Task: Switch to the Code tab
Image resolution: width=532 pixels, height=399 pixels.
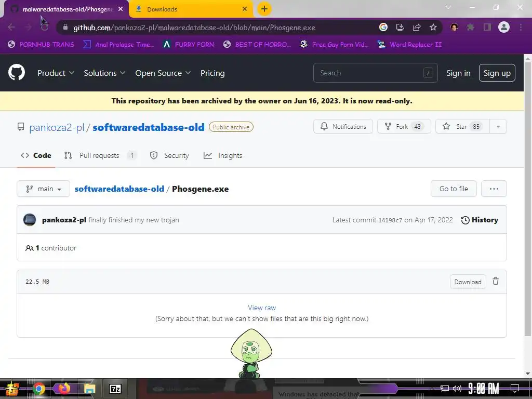Action: point(36,155)
